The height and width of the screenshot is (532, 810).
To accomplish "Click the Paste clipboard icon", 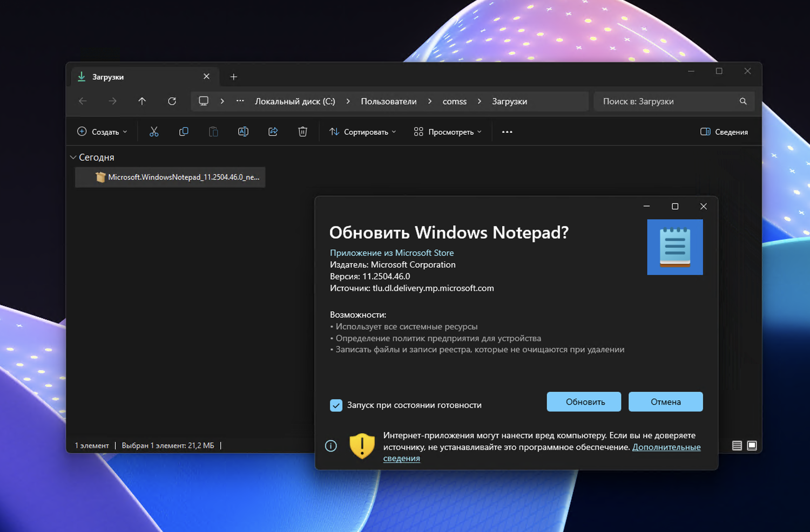I will point(213,132).
